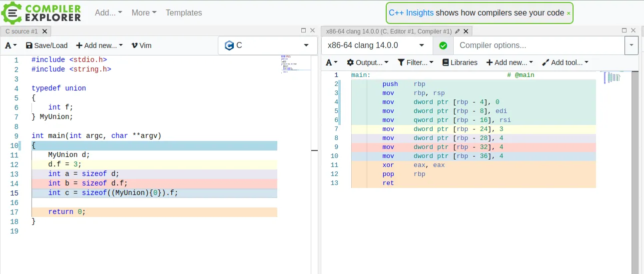Screen dimensions: 644x274
Task: Maximize the compiler output pane
Action: pyautogui.click(x=624, y=30)
